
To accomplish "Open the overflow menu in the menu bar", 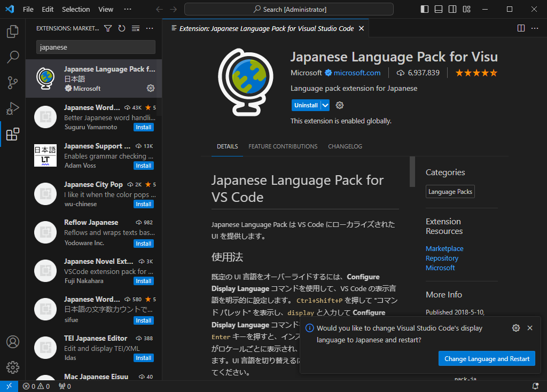I will pos(128,9).
